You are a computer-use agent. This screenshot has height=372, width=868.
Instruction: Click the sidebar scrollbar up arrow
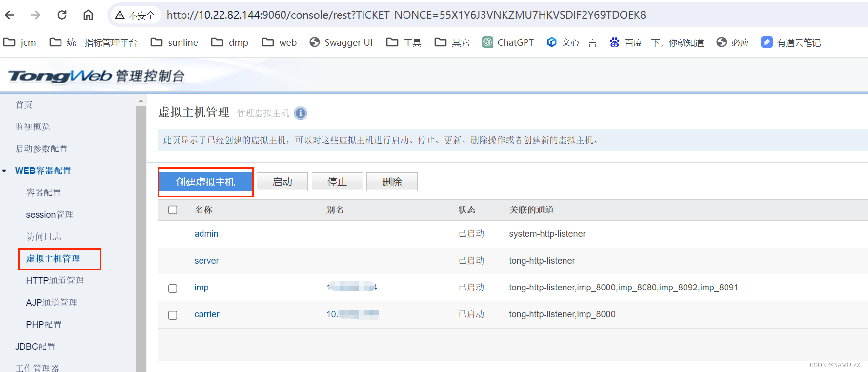[x=141, y=101]
